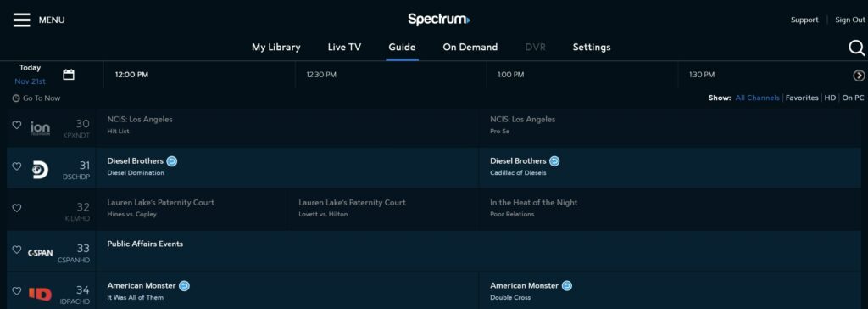The height and width of the screenshot is (309, 868).
Task: Open the calendar date picker icon
Action: tap(69, 75)
